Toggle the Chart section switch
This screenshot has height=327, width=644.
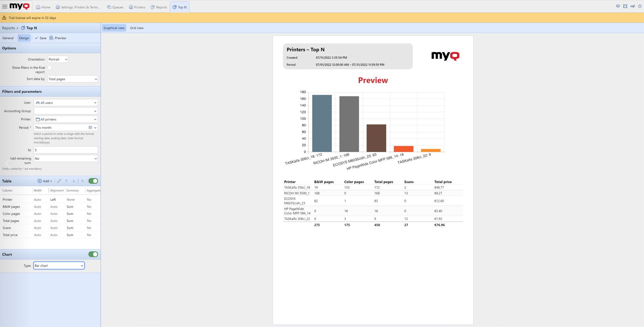pos(93,254)
